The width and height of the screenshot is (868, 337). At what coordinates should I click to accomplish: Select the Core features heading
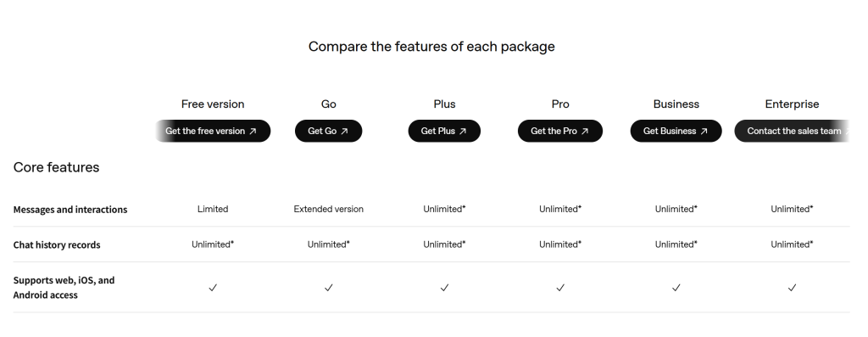tap(57, 167)
